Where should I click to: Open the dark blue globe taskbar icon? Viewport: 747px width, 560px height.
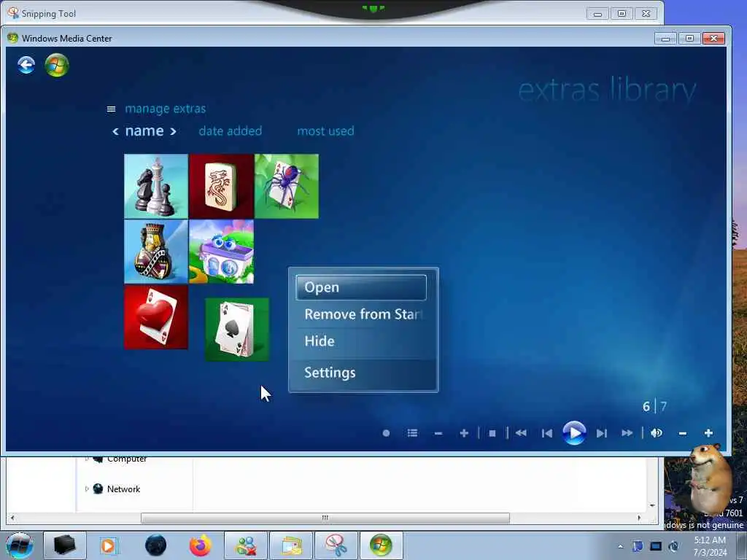156,545
